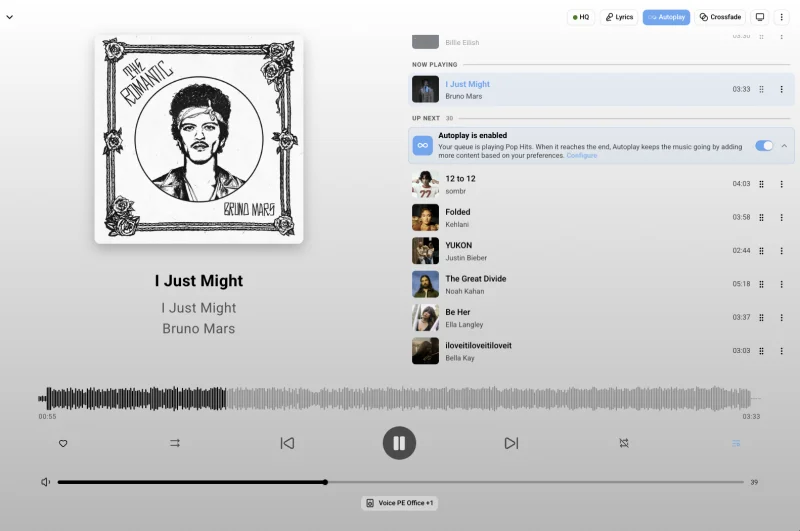The image size is (800, 531).
Task: Click the Bruno Mars artist name below the title
Action: [x=198, y=328]
